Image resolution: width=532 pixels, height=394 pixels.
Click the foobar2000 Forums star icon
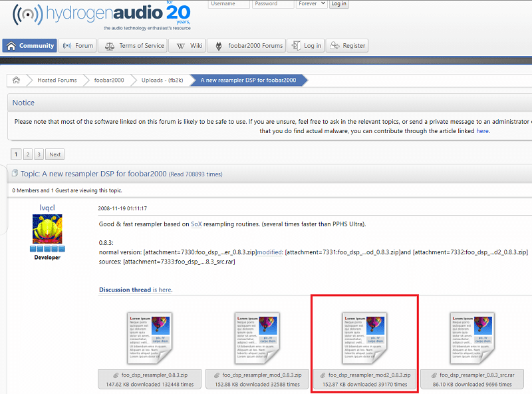(218, 45)
